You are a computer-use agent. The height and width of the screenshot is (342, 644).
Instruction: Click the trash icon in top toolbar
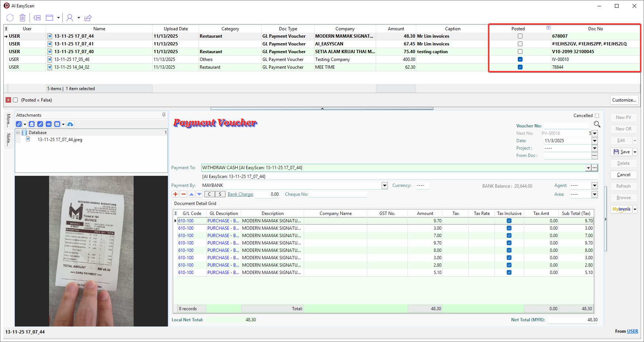23,18
